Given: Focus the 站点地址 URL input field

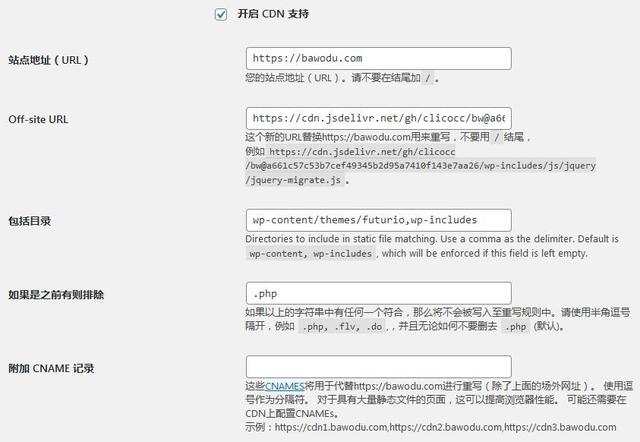Looking at the screenshot, I should (x=378, y=59).
